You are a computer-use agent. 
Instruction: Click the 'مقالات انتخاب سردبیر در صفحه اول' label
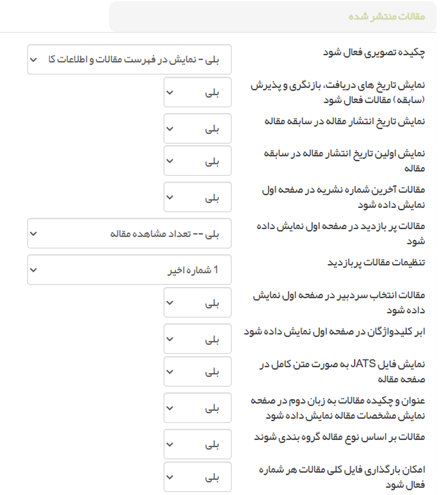340,303
